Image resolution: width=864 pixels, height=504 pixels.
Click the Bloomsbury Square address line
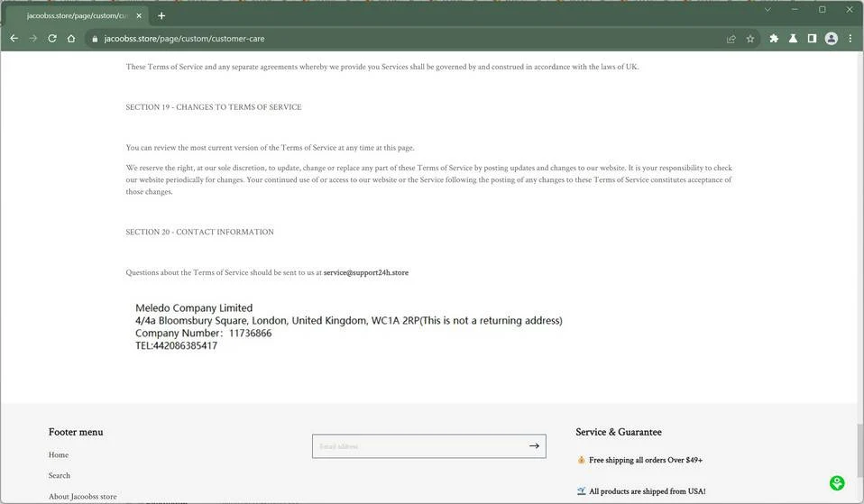[x=349, y=321]
